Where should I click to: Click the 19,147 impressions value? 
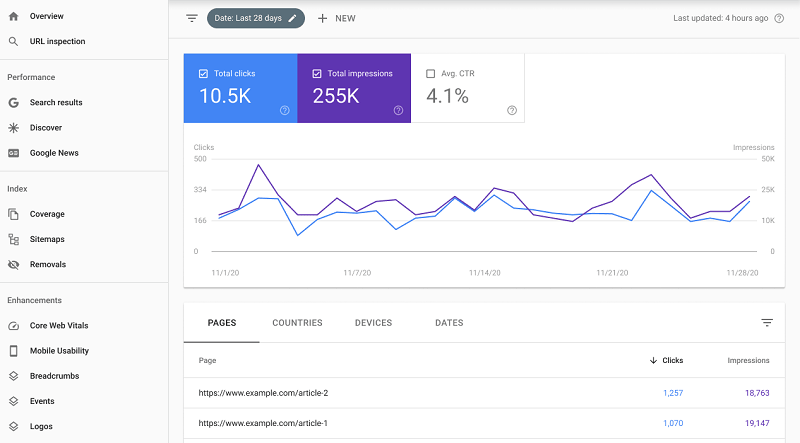tap(757, 423)
